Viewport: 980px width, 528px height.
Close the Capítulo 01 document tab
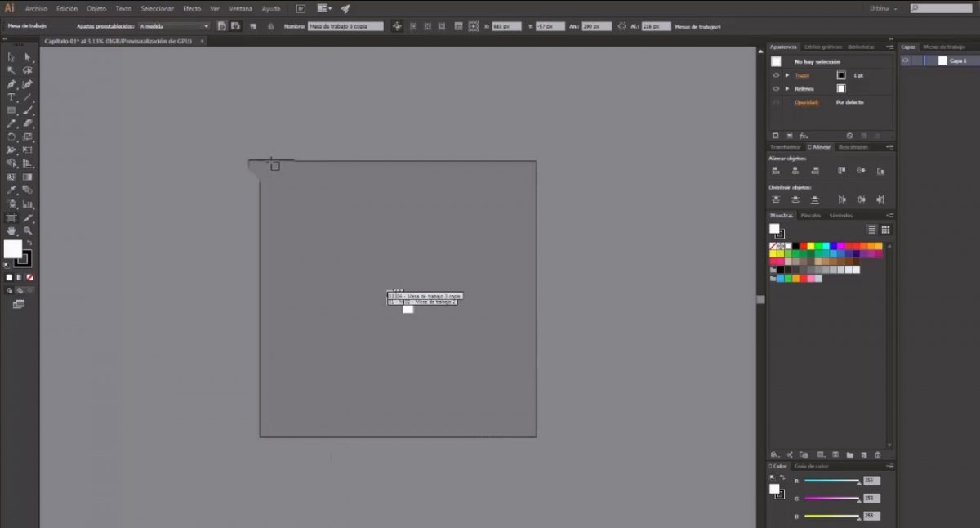click(201, 39)
